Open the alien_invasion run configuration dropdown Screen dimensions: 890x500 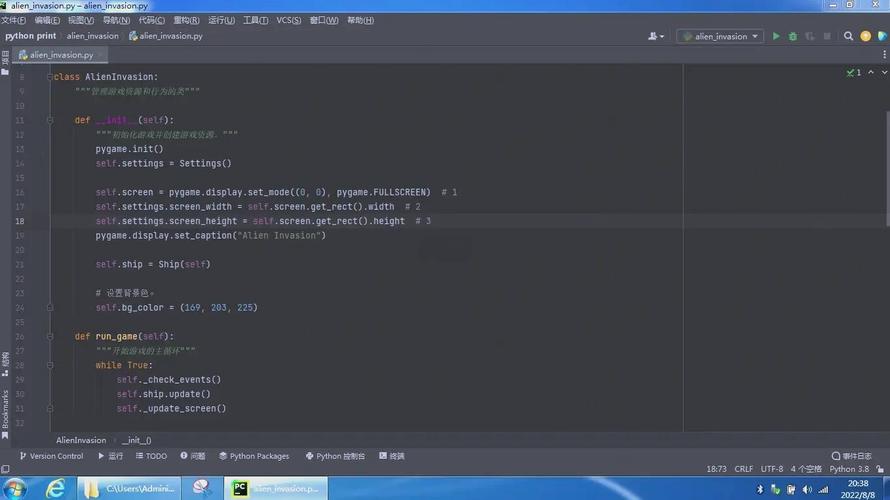click(720, 36)
